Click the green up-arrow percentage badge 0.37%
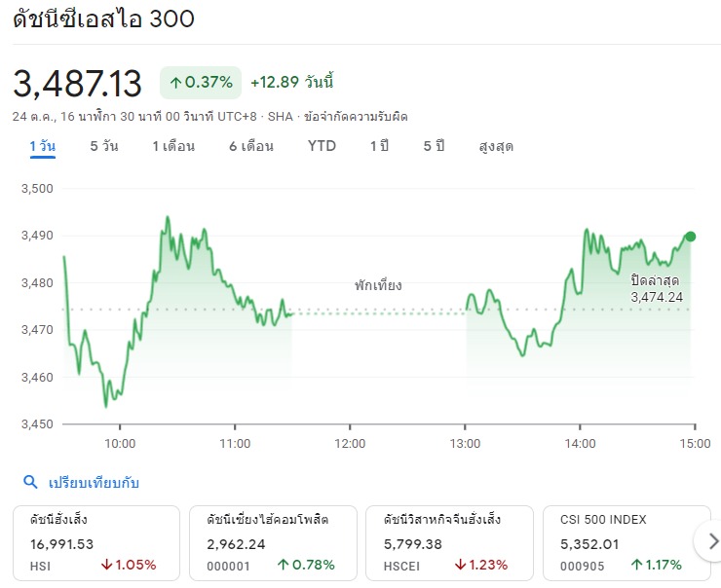721x588 pixels. pyautogui.click(x=201, y=83)
